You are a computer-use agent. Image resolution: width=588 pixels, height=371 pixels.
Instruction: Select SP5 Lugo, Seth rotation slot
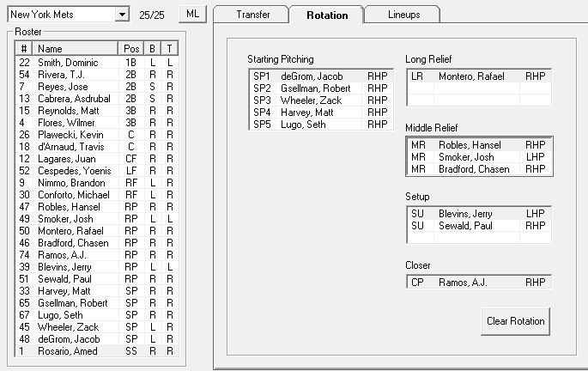[321, 125]
